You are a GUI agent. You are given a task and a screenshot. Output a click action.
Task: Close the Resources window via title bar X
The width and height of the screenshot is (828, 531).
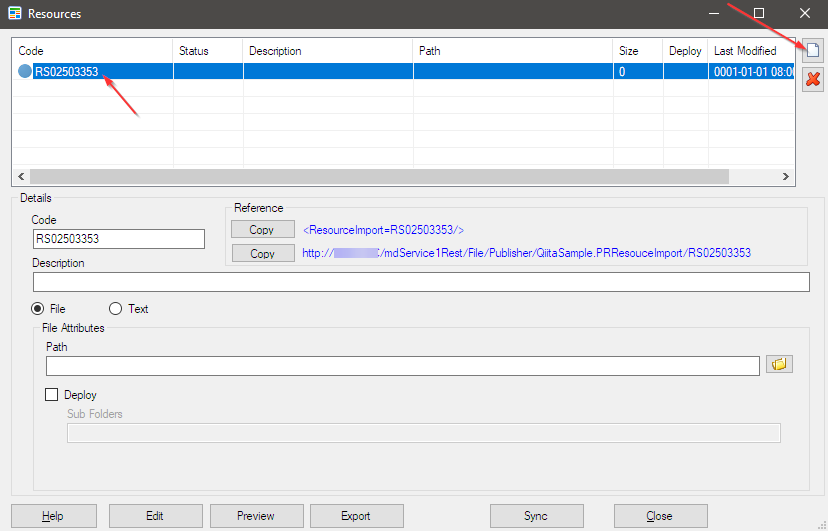point(805,13)
